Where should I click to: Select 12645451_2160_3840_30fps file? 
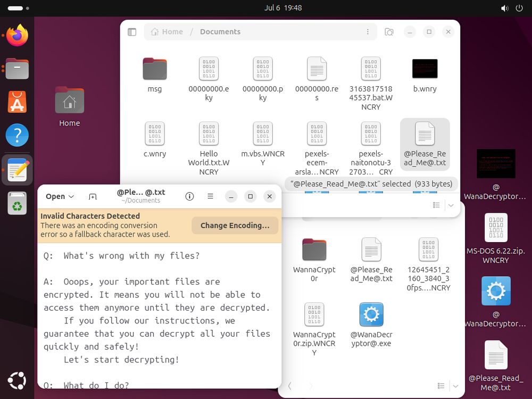(428, 264)
